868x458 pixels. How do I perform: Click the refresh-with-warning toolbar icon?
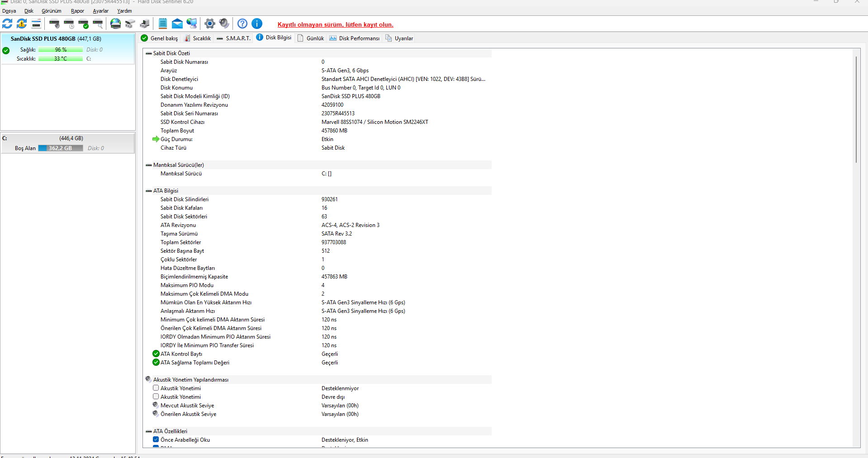22,24
